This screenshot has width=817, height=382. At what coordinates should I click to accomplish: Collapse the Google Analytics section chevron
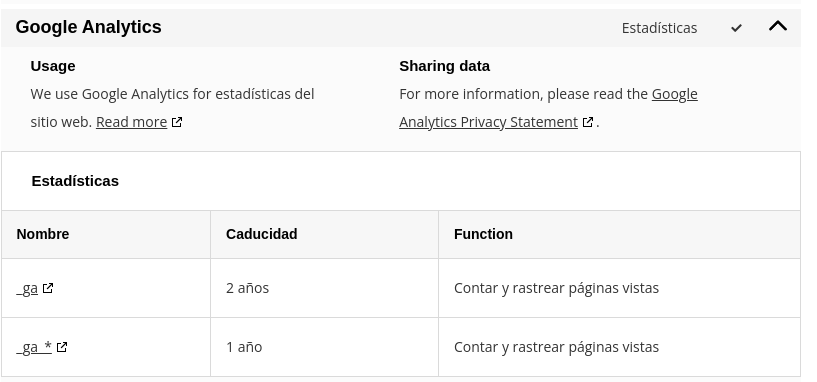tap(777, 26)
